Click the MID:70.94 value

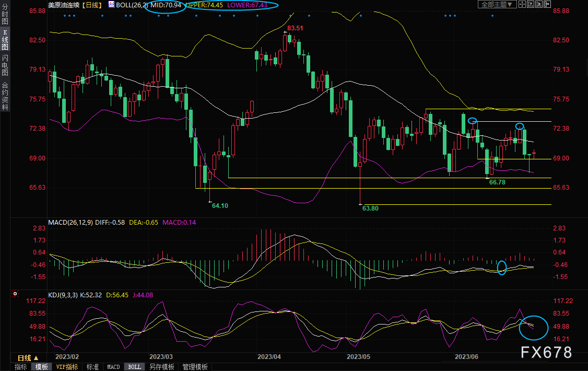[x=166, y=5]
